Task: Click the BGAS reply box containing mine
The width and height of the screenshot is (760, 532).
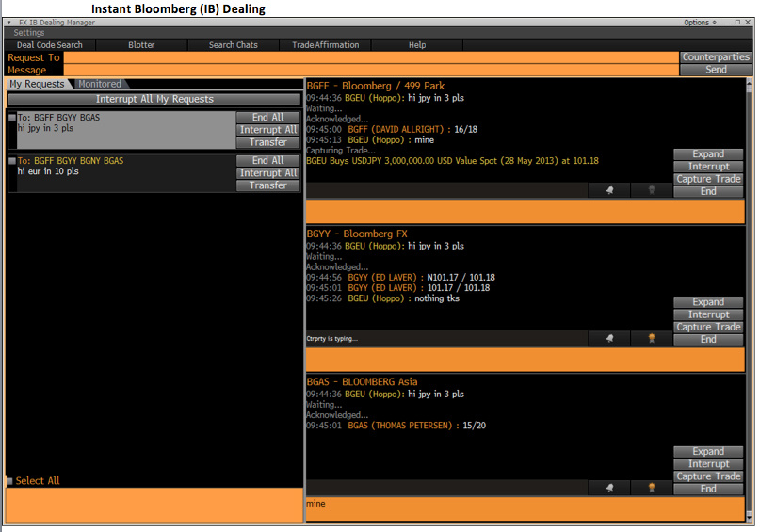Action: (x=525, y=509)
